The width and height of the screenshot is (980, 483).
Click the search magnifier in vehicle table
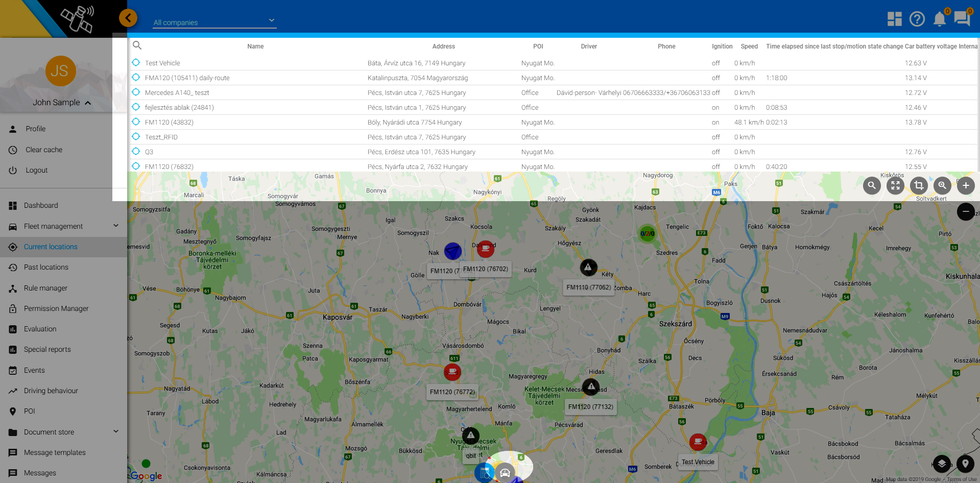(137, 45)
